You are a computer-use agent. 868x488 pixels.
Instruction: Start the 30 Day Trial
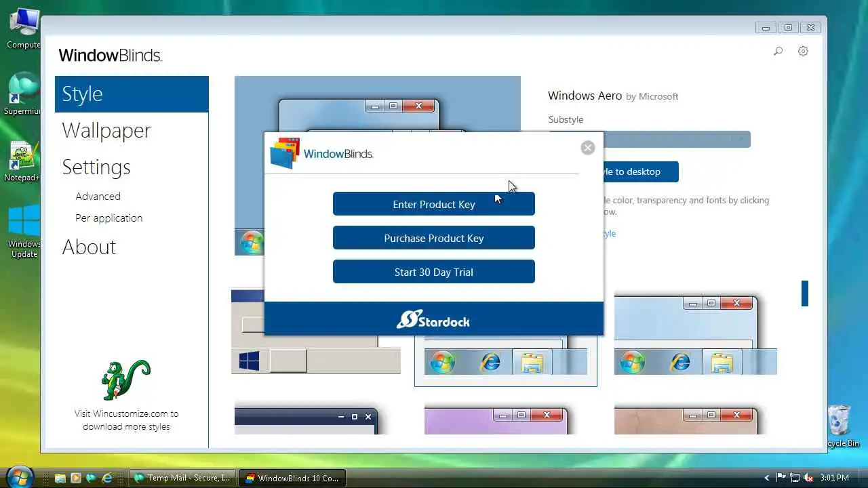434,272
